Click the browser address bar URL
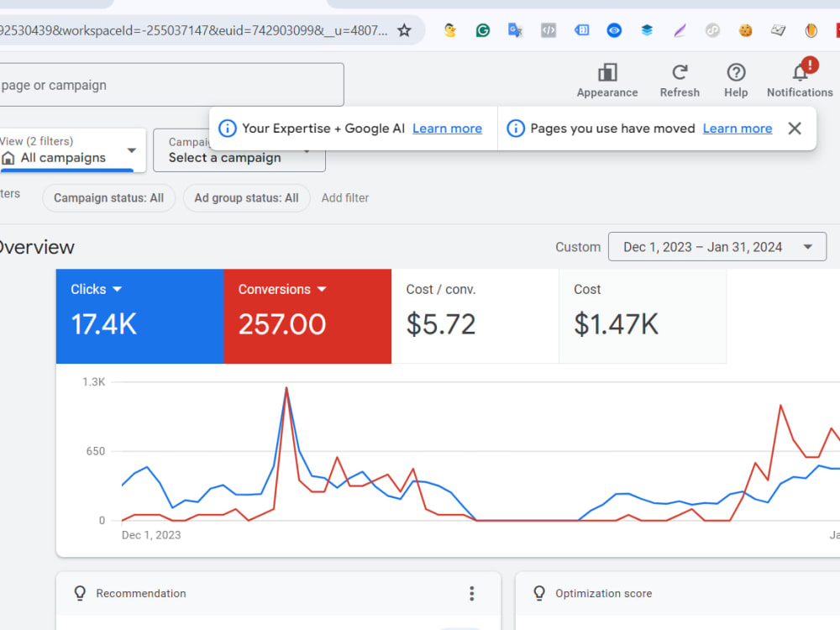 pyautogui.click(x=193, y=30)
